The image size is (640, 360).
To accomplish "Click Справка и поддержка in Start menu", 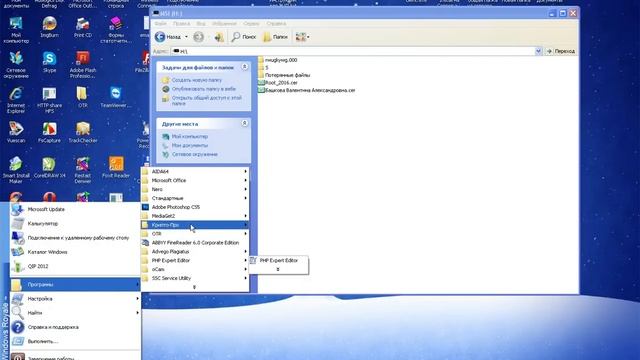I will (x=75, y=327).
